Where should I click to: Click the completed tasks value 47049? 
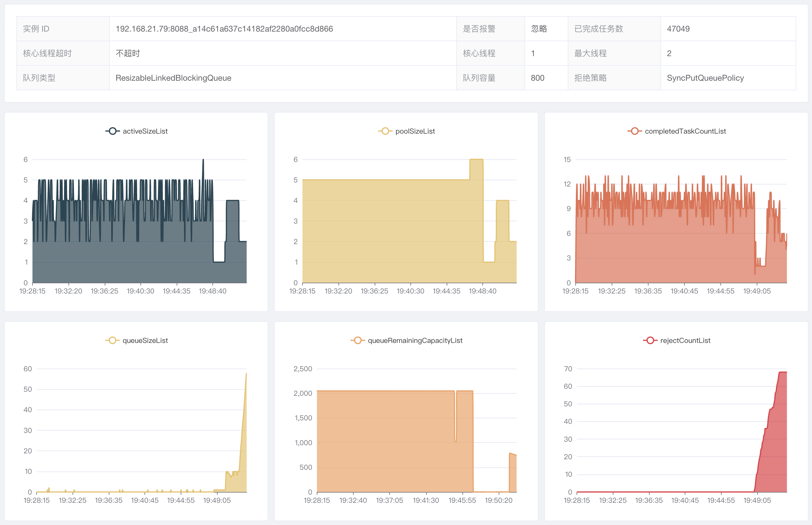678,29
